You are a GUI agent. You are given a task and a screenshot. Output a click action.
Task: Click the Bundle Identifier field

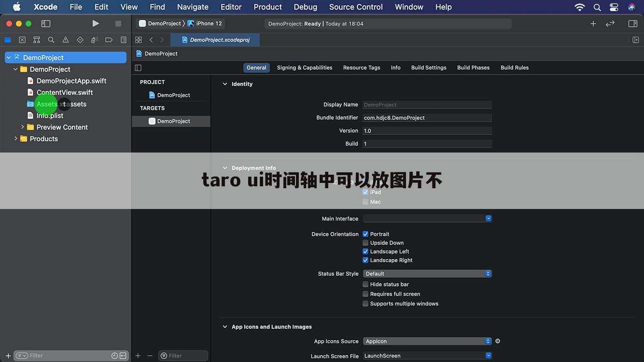click(x=427, y=118)
